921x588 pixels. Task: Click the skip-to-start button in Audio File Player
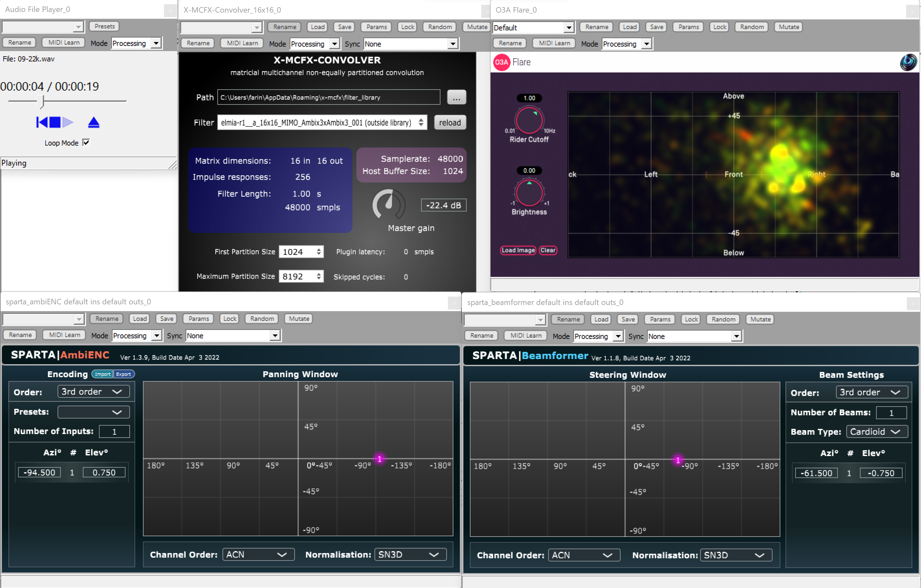tap(42, 123)
